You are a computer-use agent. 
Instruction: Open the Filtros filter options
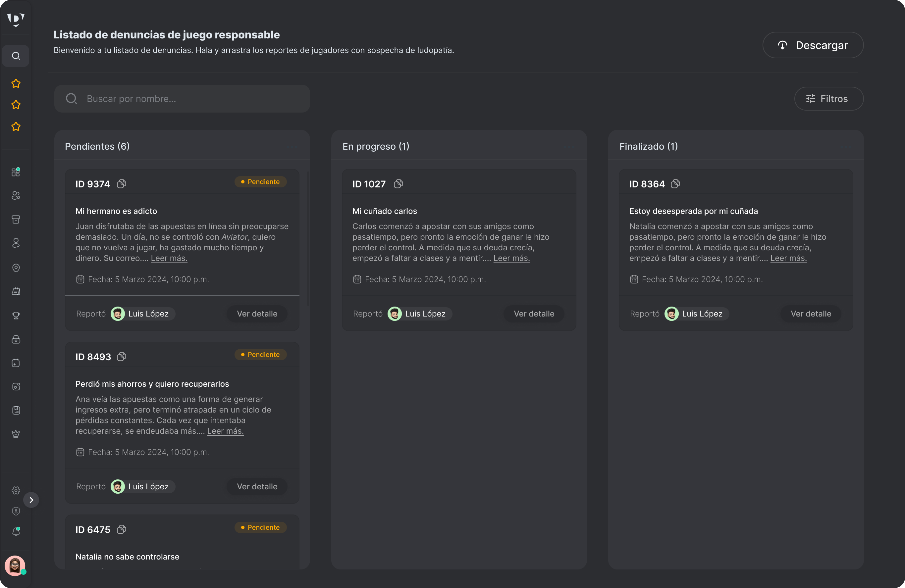tap(828, 99)
